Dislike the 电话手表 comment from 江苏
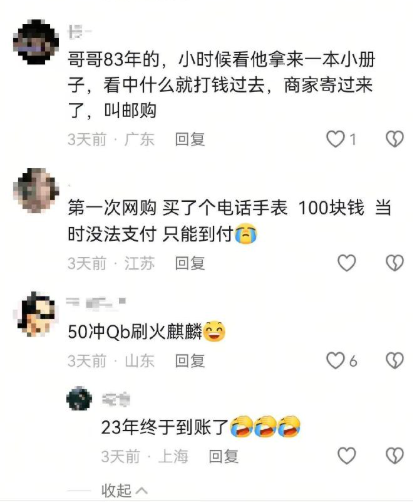The height and width of the screenshot is (502, 413). click(395, 263)
